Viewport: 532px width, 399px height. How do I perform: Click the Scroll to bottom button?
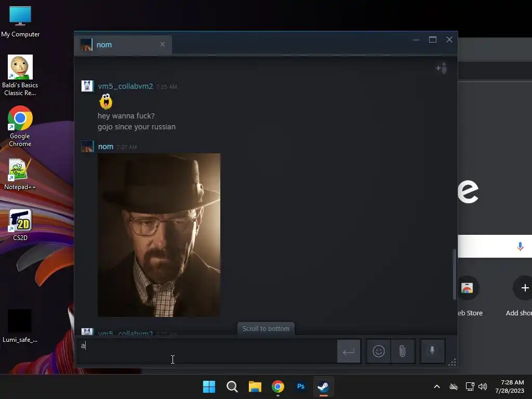265,328
